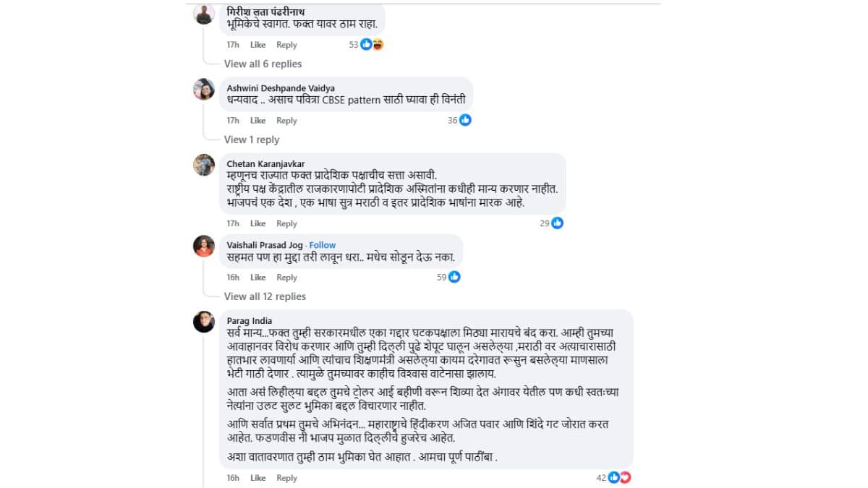Reply to Parag India's comment
Viewport: 868px width, 488px height.
click(x=286, y=477)
